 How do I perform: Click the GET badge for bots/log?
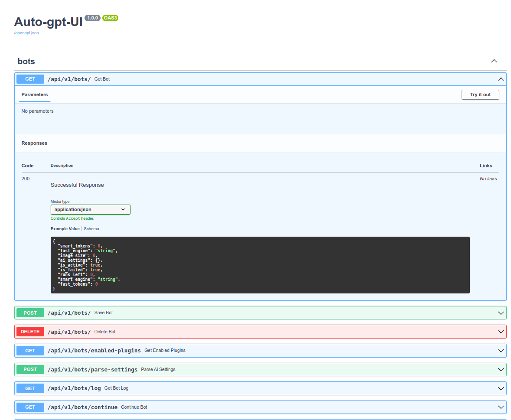30,388
